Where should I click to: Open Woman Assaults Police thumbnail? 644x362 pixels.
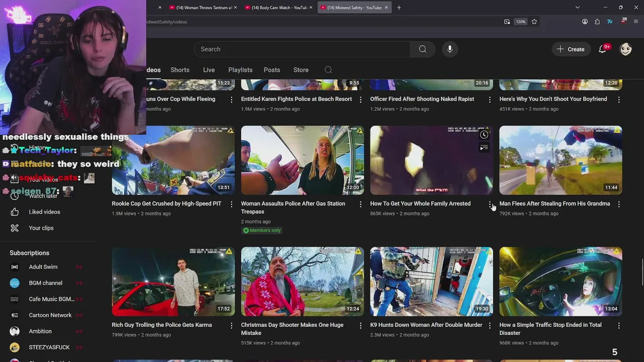tap(302, 160)
